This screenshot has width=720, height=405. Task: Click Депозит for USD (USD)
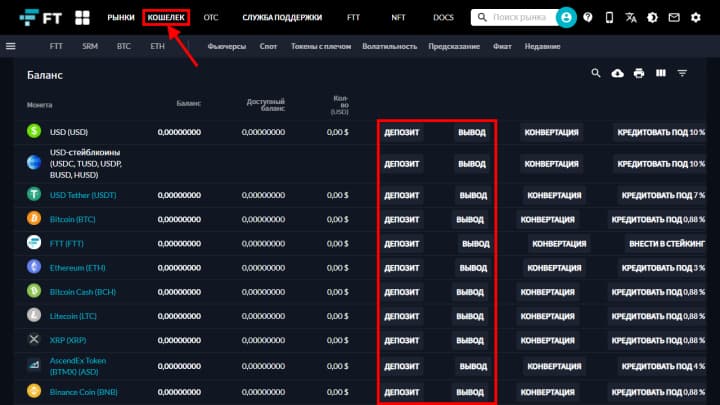401,132
